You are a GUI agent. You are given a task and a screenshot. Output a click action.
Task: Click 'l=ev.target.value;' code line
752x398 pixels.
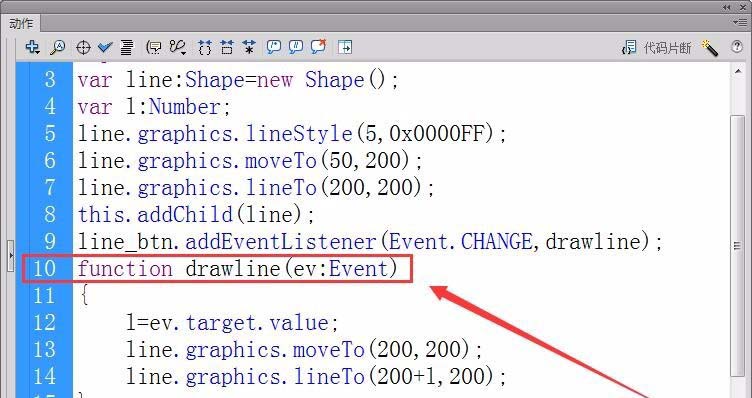coord(233,322)
